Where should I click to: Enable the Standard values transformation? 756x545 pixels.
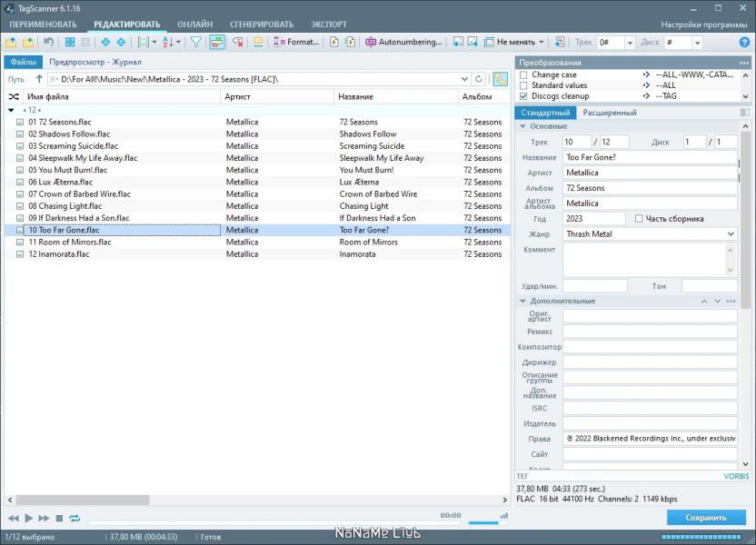523,85
